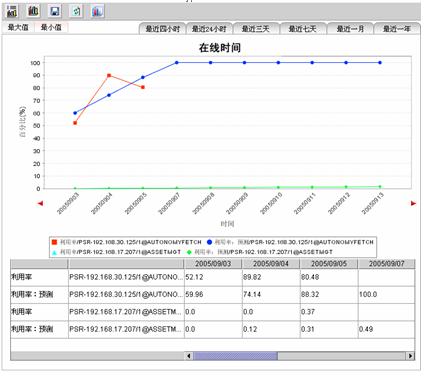Screen dimensions: 424x378
Task: Click the blue data point at 20050910
Action: [278, 63]
